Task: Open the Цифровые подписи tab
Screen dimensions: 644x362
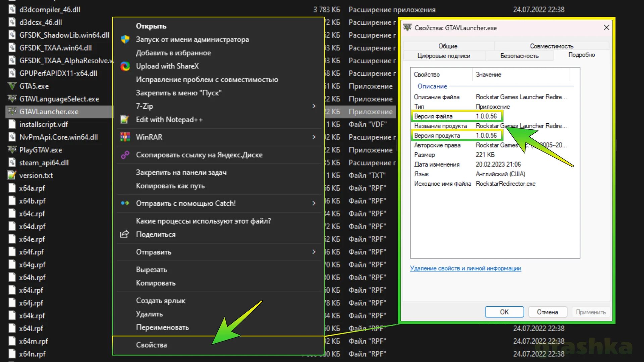Action: tap(444, 56)
